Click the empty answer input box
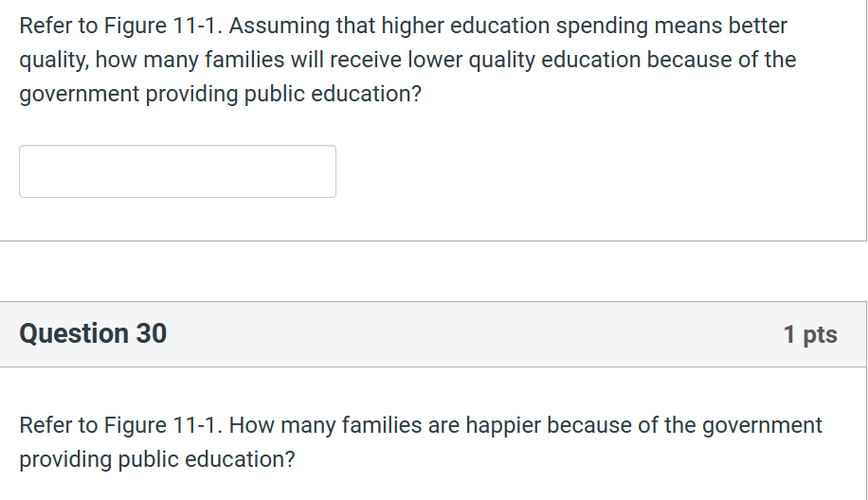The image size is (868, 500). (178, 171)
